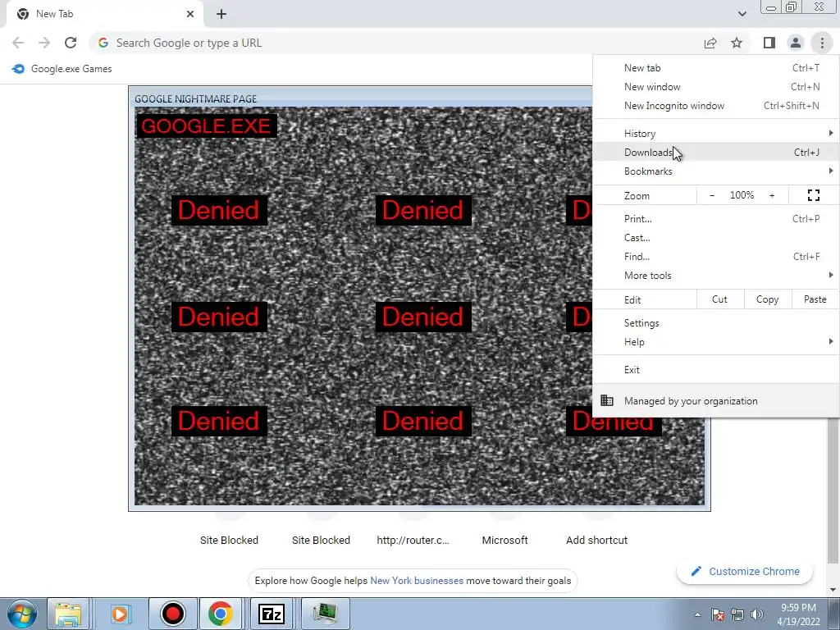Image resolution: width=840 pixels, height=630 pixels.
Task: Open the first Site Blocked shortcut
Action: tap(229, 540)
